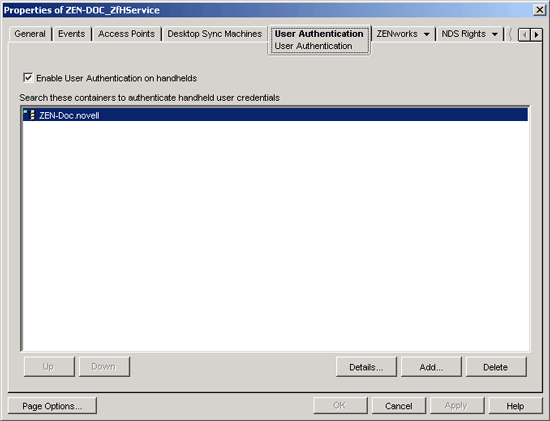550x421 pixels.
Task: Click the container icon beside ZEN-Doc.novell
Action: click(29, 115)
